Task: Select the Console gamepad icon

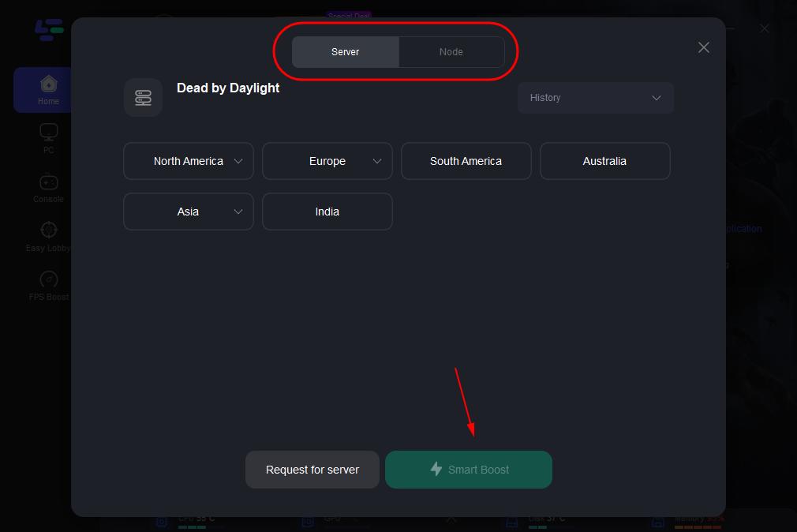Action: click(48, 181)
